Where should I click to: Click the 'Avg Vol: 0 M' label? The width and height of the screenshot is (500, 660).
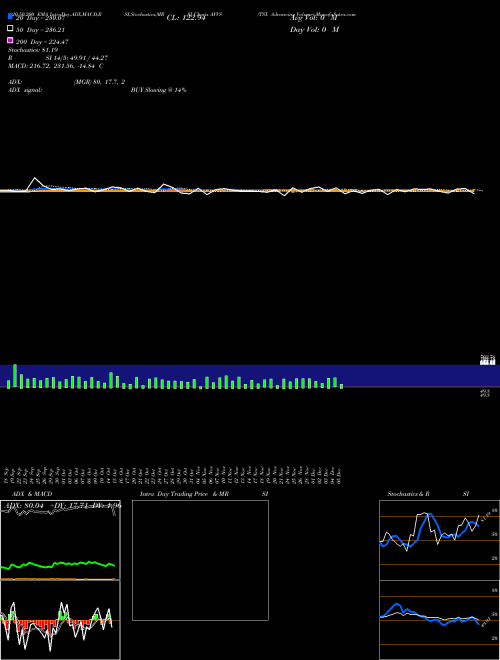click(314, 18)
